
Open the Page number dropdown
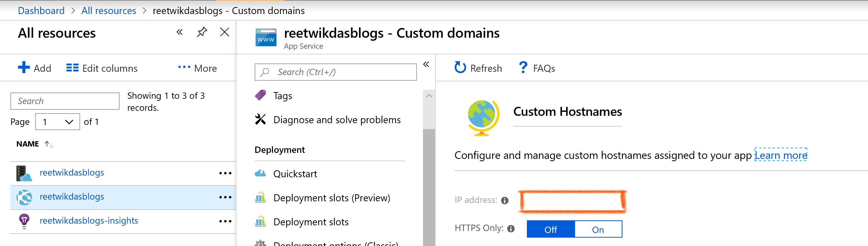coord(57,121)
